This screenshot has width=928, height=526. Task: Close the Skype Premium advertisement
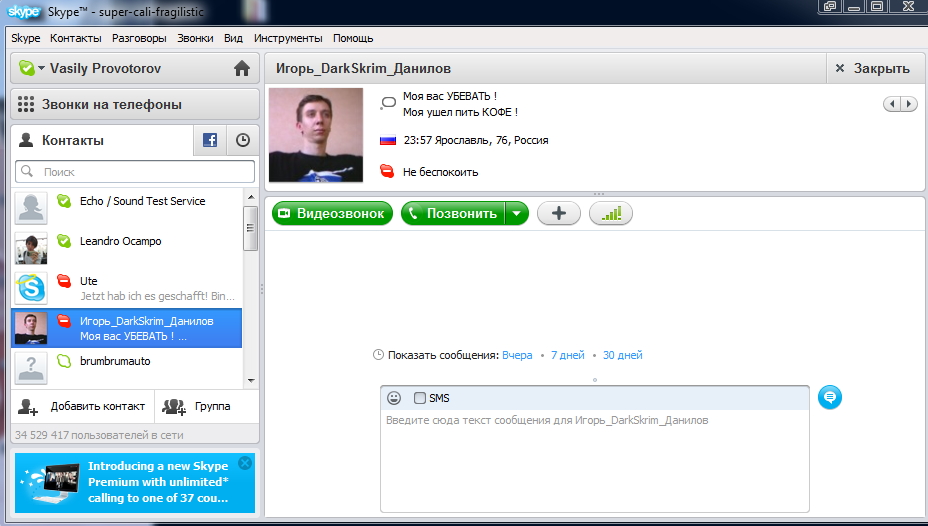pos(244,463)
